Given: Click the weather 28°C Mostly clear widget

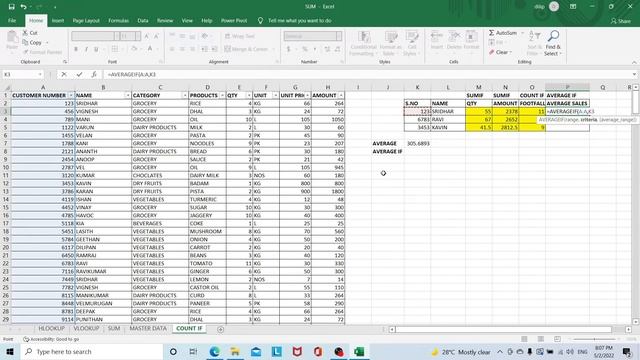Looking at the screenshot, I should (461, 352).
